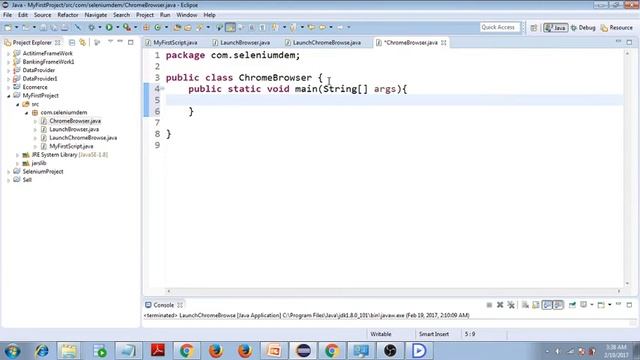Click the Clear Console icon
The width and height of the screenshot is (640, 360).
pos(525,305)
